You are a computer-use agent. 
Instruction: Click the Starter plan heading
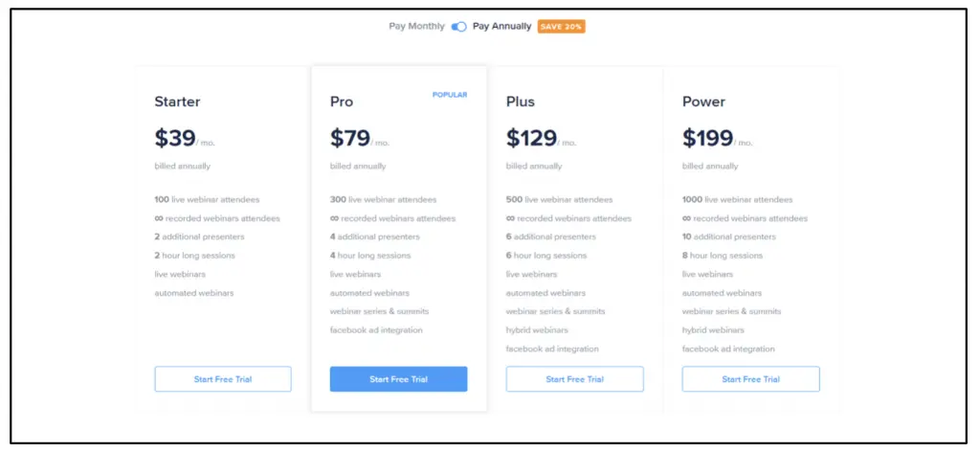pyautogui.click(x=177, y=102)
